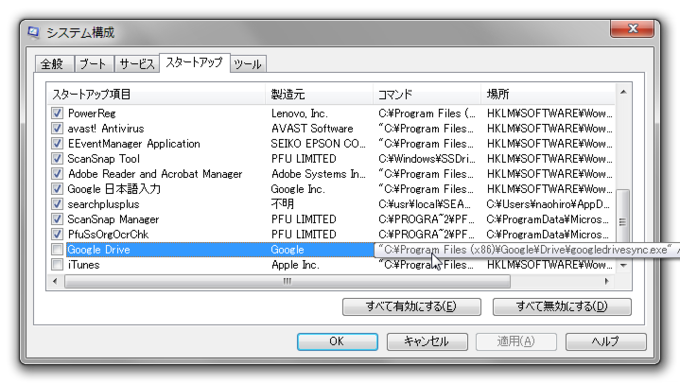Select EEventManager Application row name
680x384 pixels.
point(134,144)
